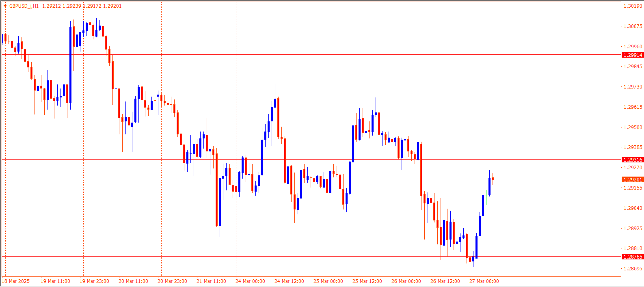
Task: Click the 1.29730 price axis label
Action: pos(633,87)
